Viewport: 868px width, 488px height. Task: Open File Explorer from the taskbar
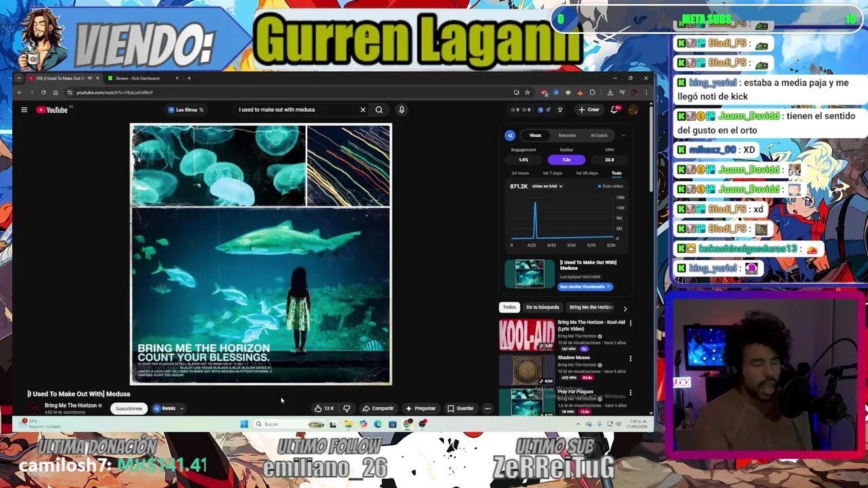pyautogui.click(x=348, y=424)
